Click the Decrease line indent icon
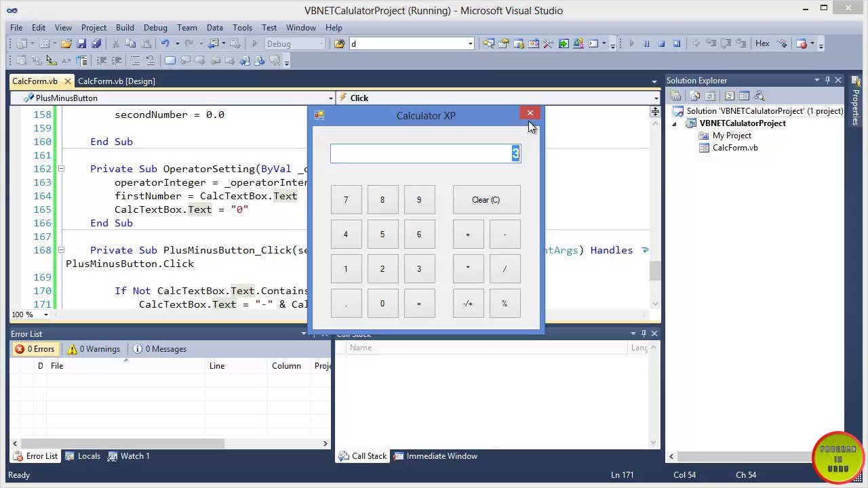 click(x=101, y=60)
